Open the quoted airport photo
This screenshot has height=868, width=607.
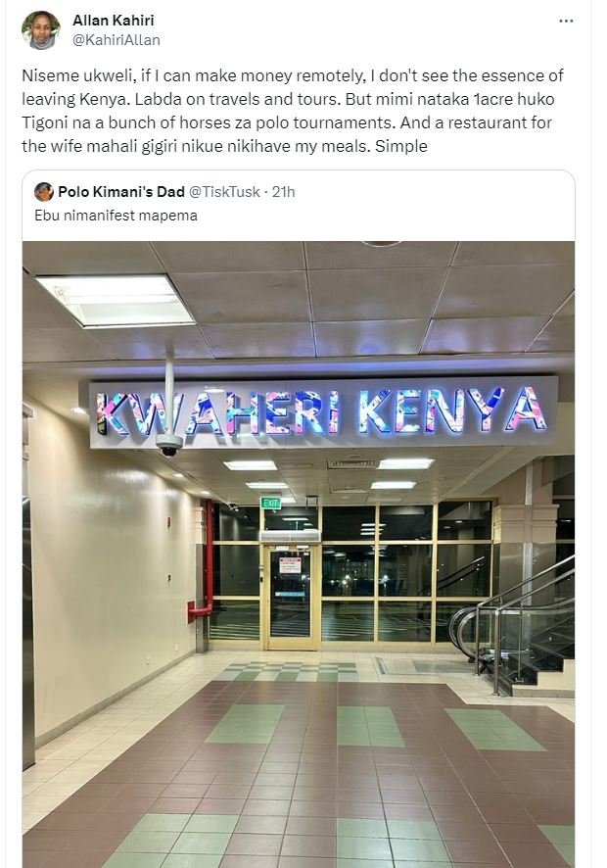point(299,555)
